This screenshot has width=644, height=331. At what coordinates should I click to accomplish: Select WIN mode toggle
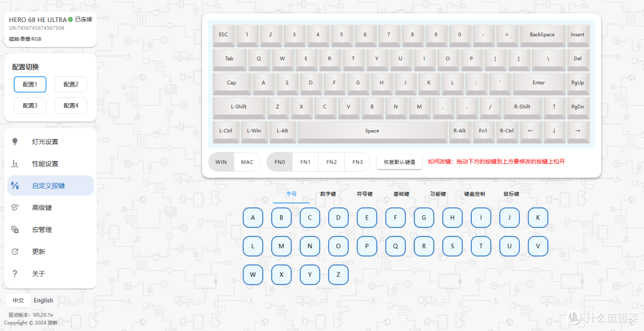click(221, 162)
